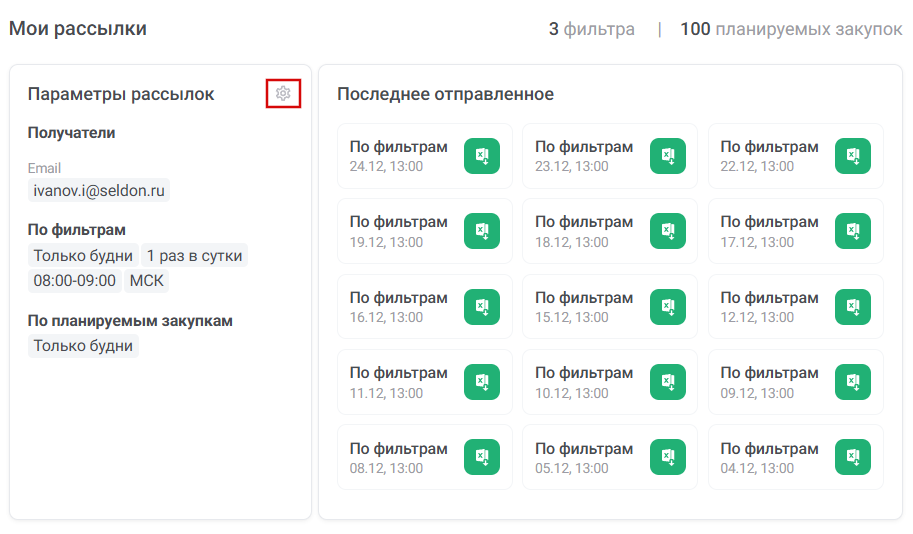Click the 08:00-09:00 time tag

coord(74,280)
